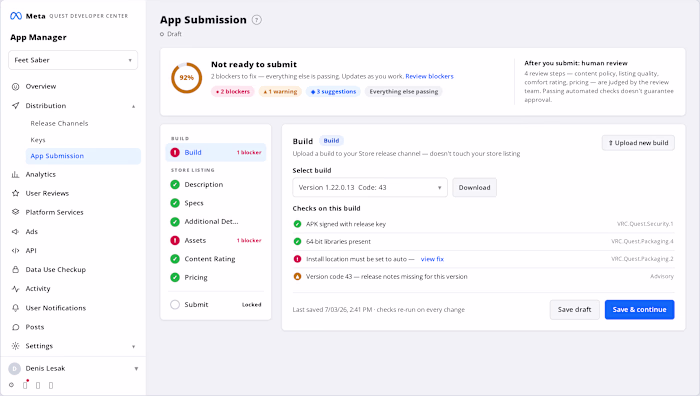Click green check beside 64 bit libraries present
This screenshot has height=396, width=700.
click(x=297, y=241)
